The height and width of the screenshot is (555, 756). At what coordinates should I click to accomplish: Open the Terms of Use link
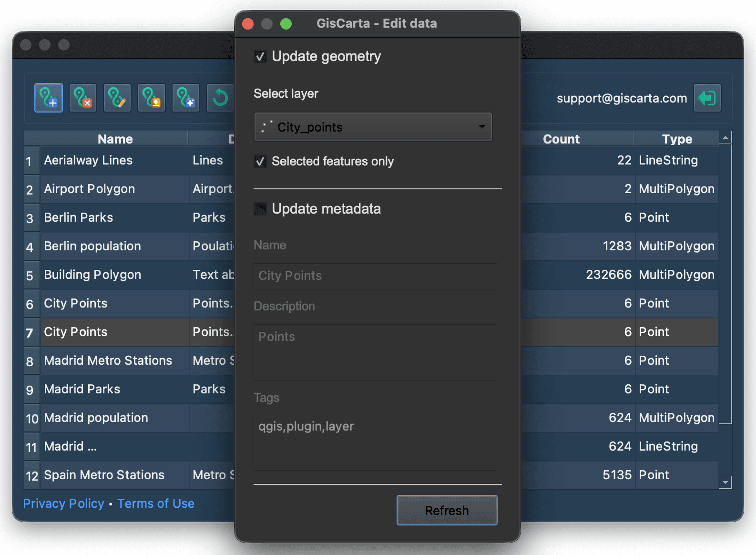click(156, 504)
